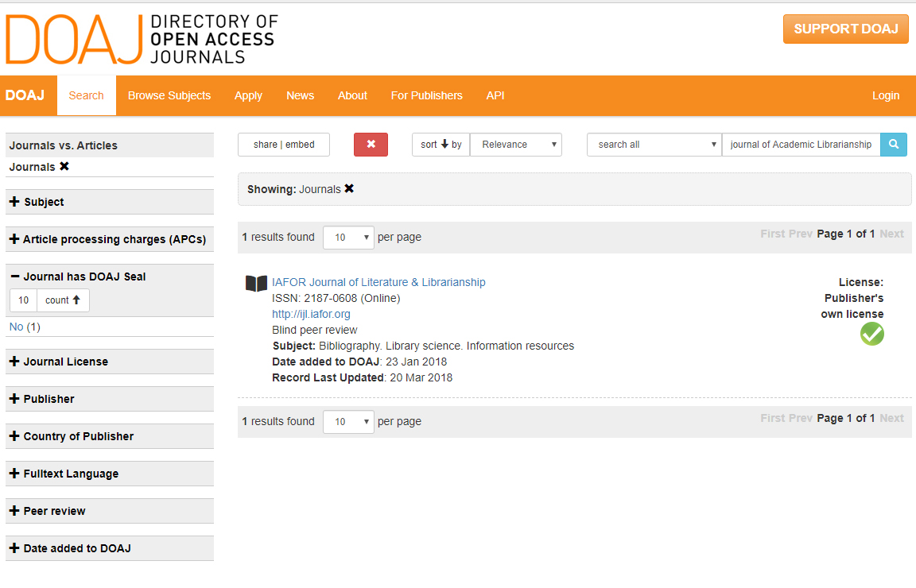Open top results per page dropdown
916x588 pixels.
pyautogui.click(x=348, y=237)
